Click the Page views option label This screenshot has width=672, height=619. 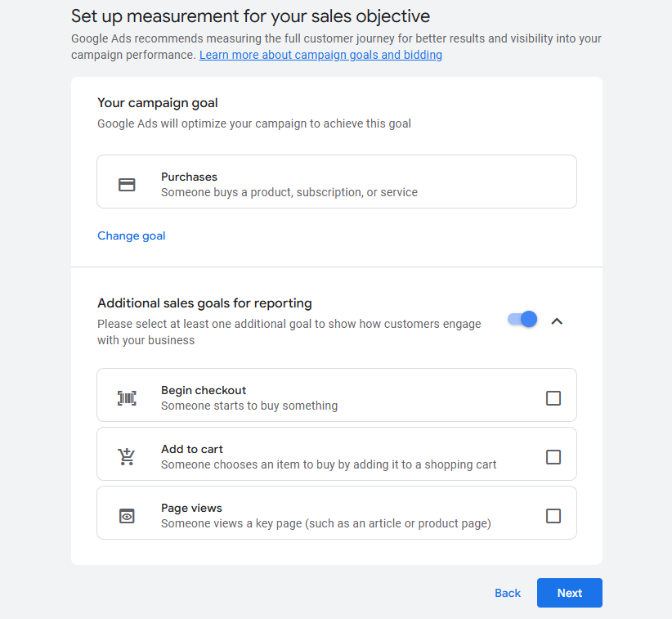tap(191, 508)
